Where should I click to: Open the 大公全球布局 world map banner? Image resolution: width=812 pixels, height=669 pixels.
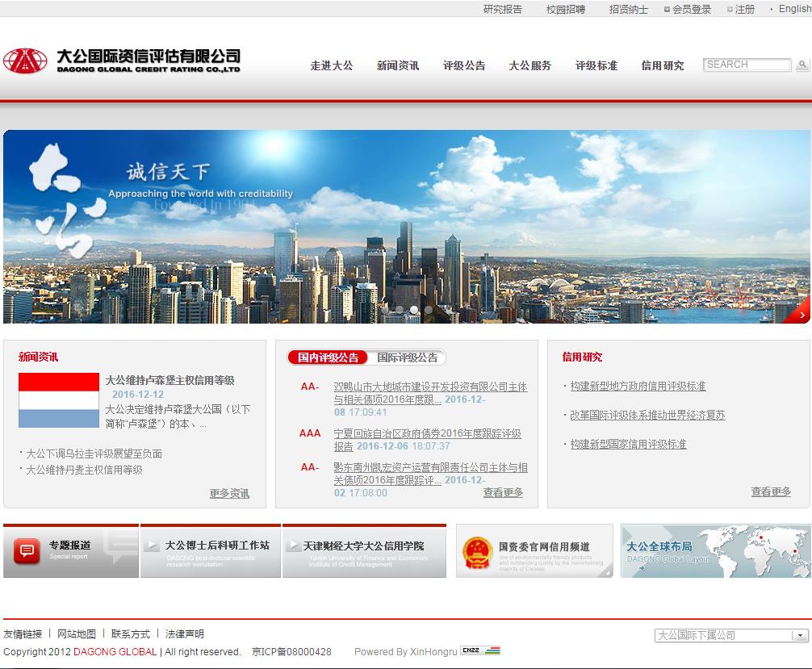click(x=716, y=551)
